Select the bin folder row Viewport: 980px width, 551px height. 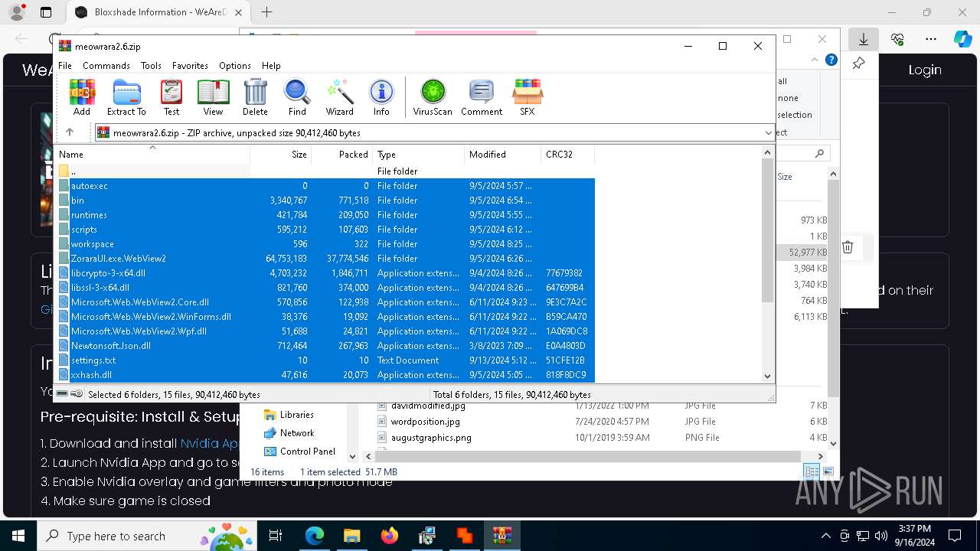(x=325, y=201)
